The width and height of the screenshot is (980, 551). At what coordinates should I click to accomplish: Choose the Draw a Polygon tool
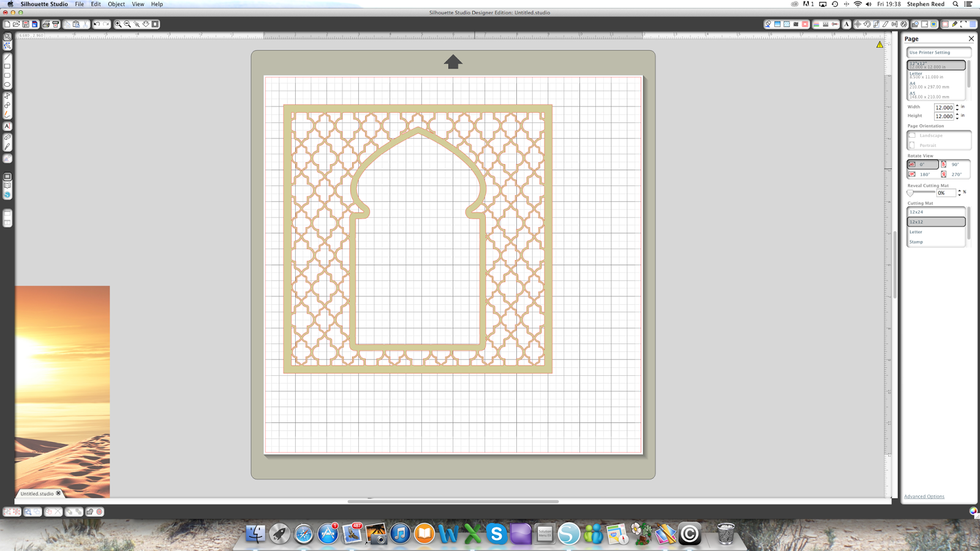pos(7,96)
